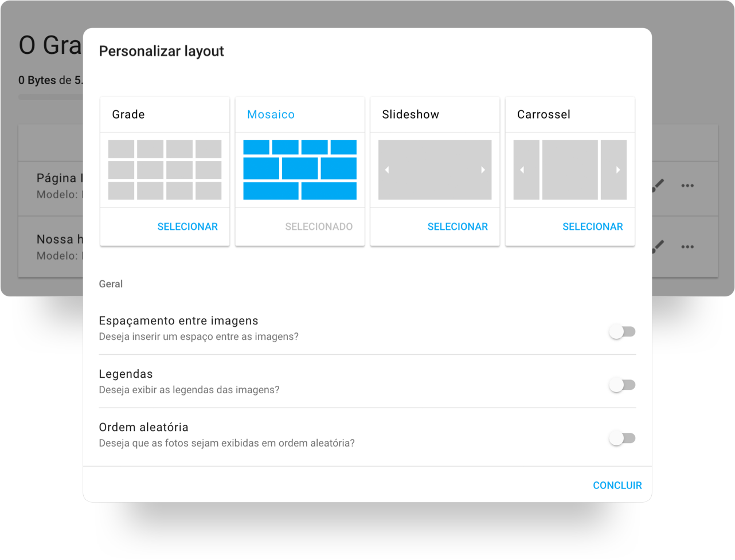Click the blue Mosaico preview thumbnail
Screen dimensions: 735x560
point(300,170)
